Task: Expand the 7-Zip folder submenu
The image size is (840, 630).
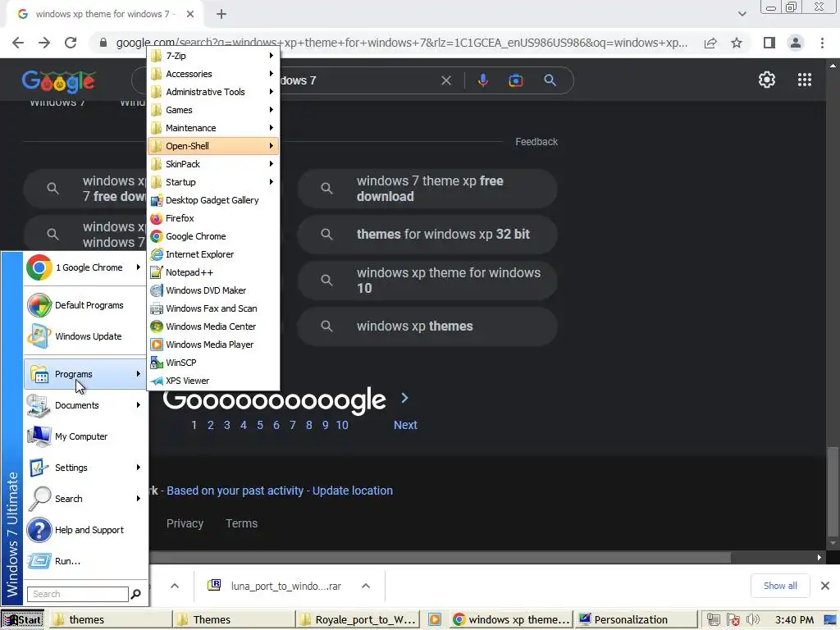Action: click(213, 56)
